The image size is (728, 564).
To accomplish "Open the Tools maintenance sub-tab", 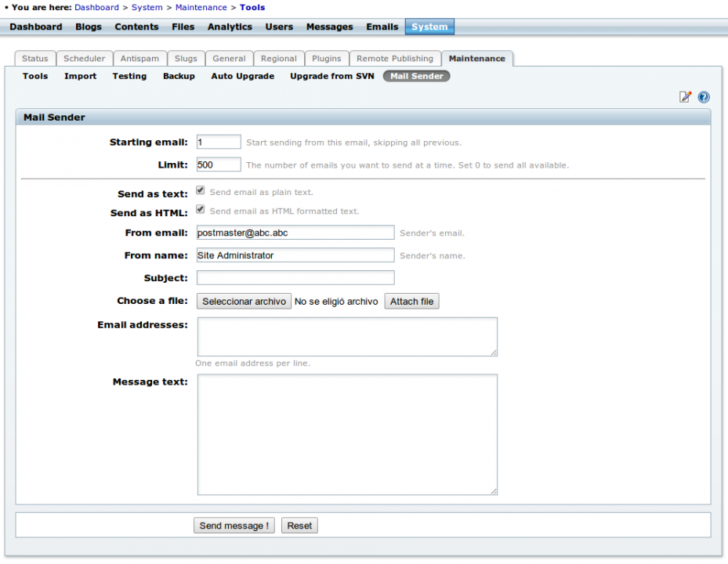I will (35, 76).
